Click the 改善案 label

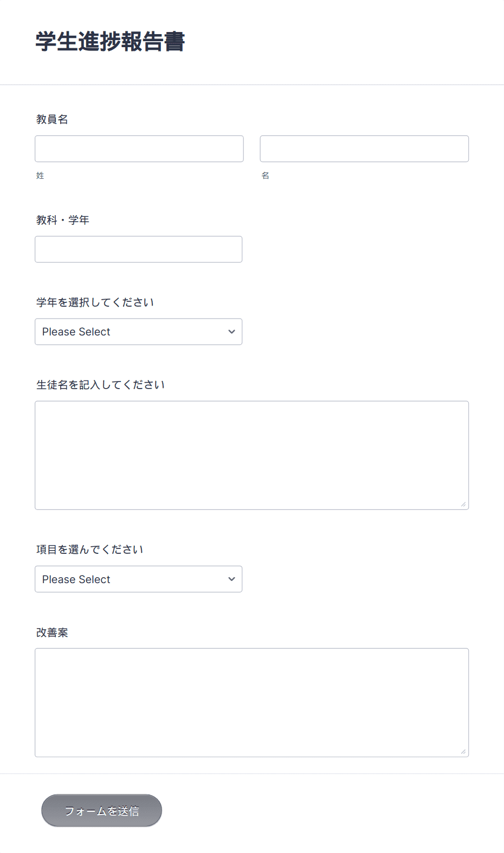pos(52,632)
